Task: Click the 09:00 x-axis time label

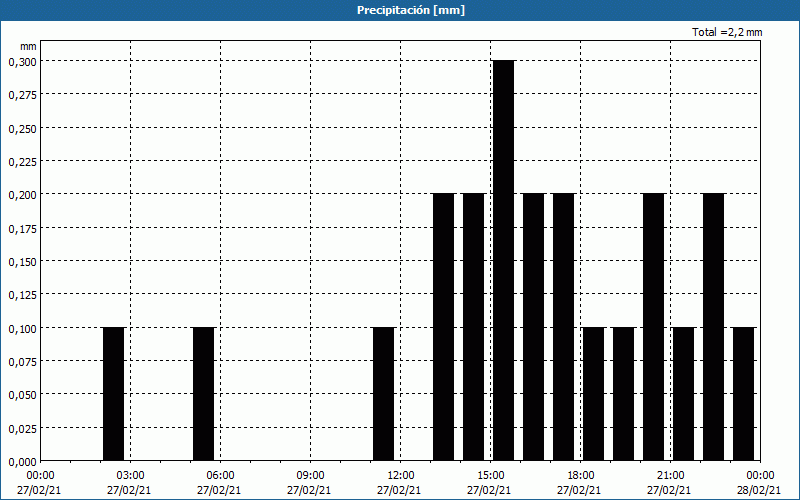Action: point(310,476)
